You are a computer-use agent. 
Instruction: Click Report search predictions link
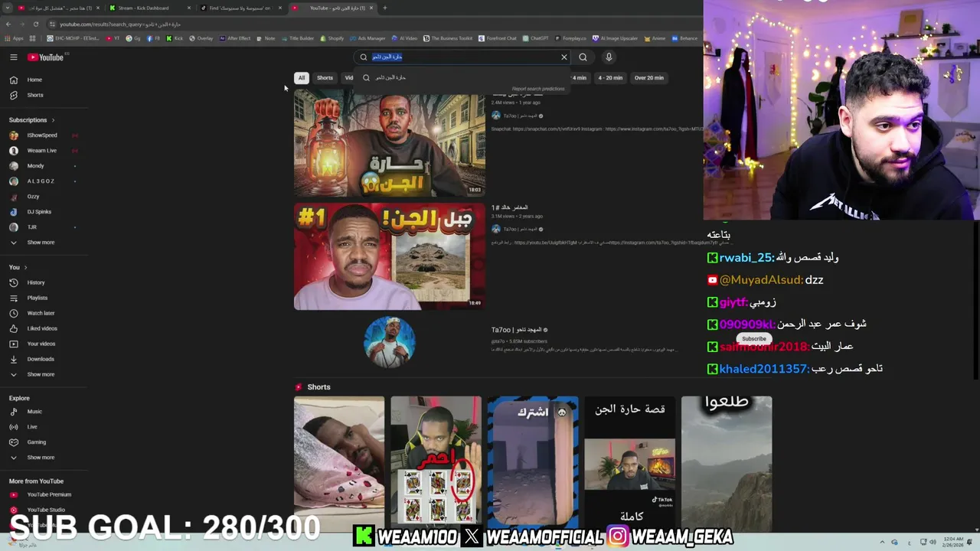tap(537, 89)
